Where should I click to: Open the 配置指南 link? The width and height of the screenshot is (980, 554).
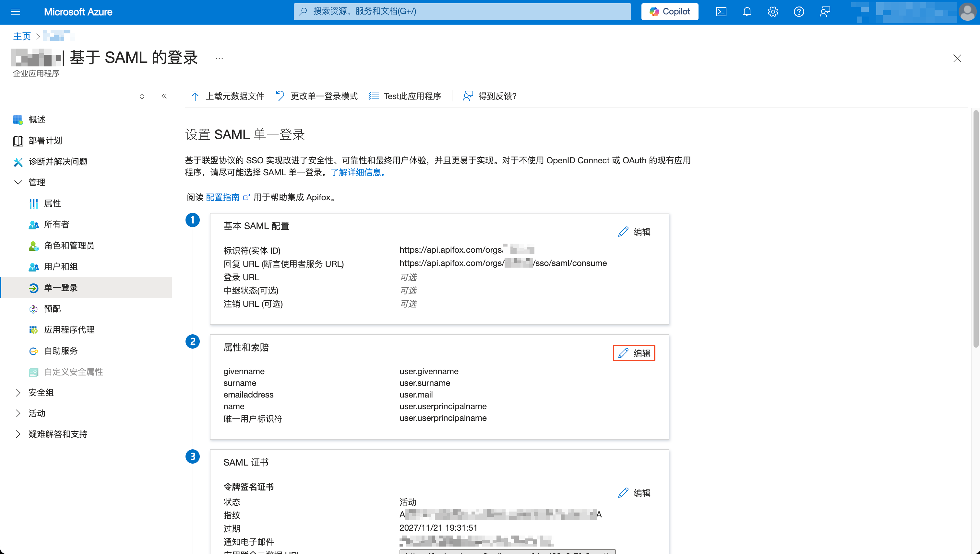(x=222, y=197)
